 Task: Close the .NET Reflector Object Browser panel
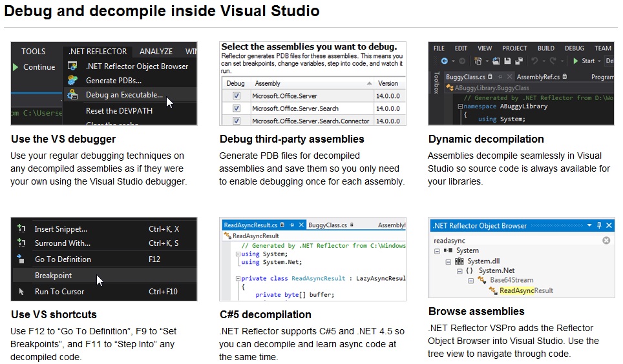(609, 225)
